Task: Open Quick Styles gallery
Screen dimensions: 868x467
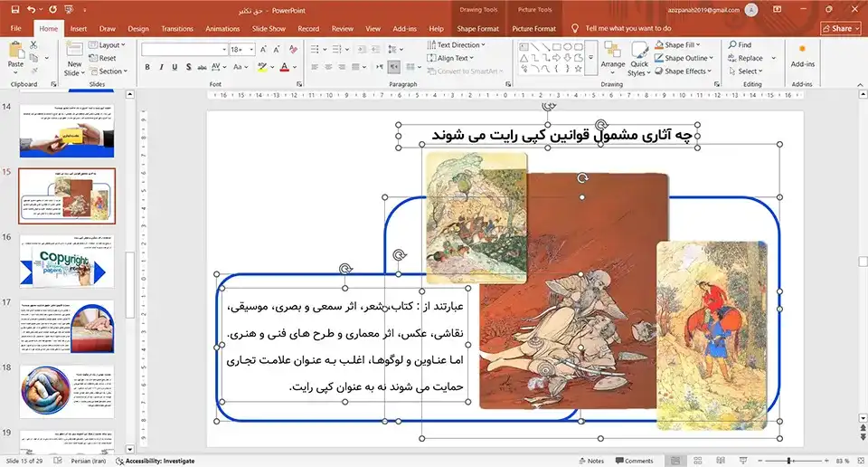Action: (x=639, y=61)
